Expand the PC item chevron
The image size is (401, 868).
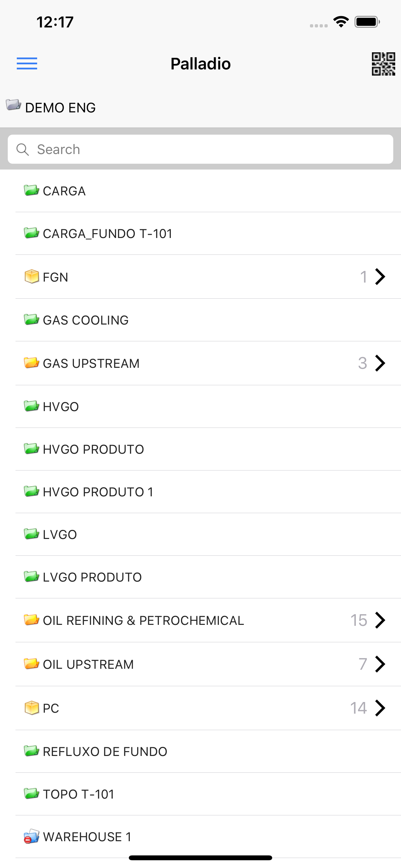[380, 708]
